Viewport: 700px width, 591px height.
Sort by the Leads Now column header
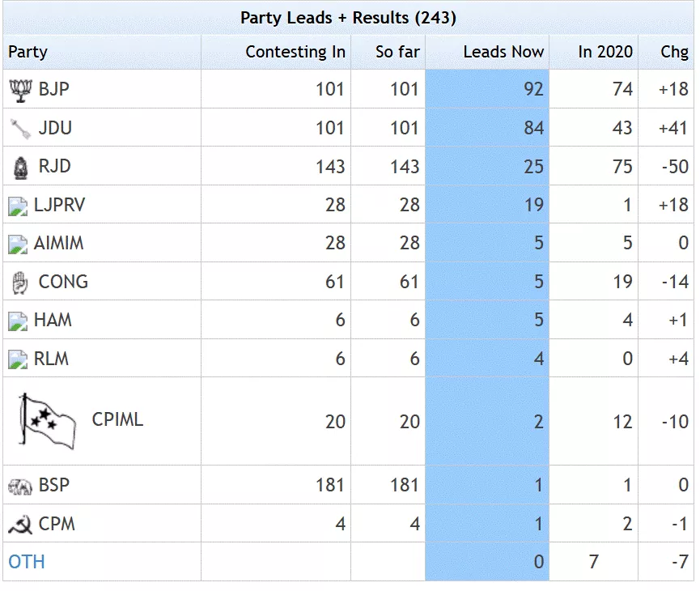pyautogui.click(x=503, y=52)
